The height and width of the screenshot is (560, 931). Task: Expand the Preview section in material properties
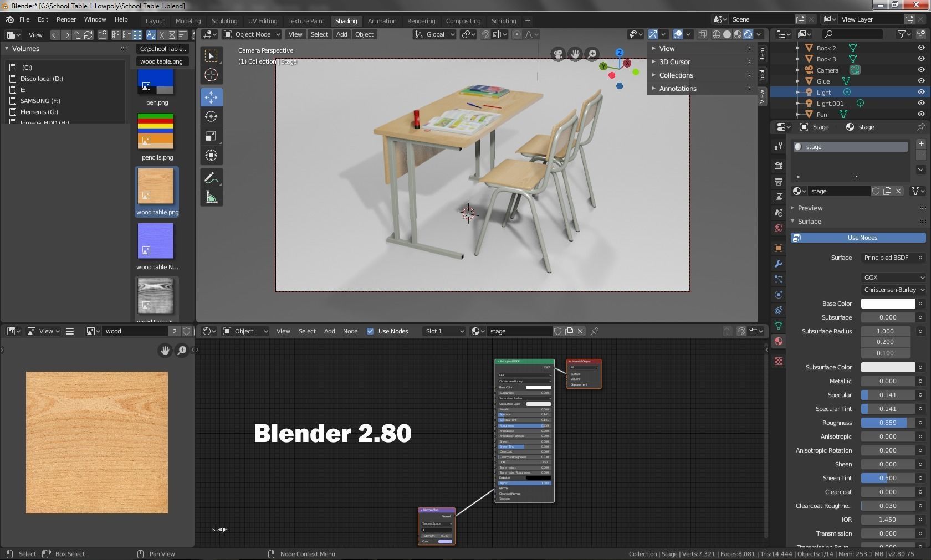tap(810, 208)
